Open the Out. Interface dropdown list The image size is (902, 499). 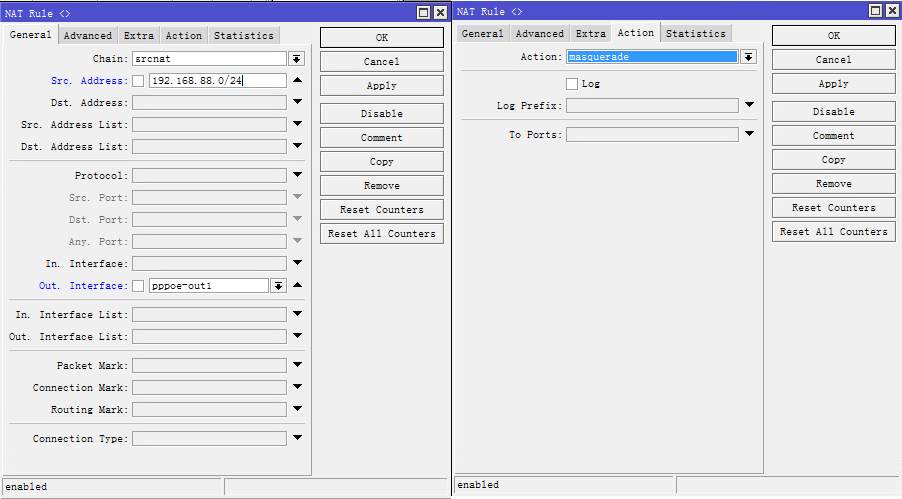pos(278,286)
